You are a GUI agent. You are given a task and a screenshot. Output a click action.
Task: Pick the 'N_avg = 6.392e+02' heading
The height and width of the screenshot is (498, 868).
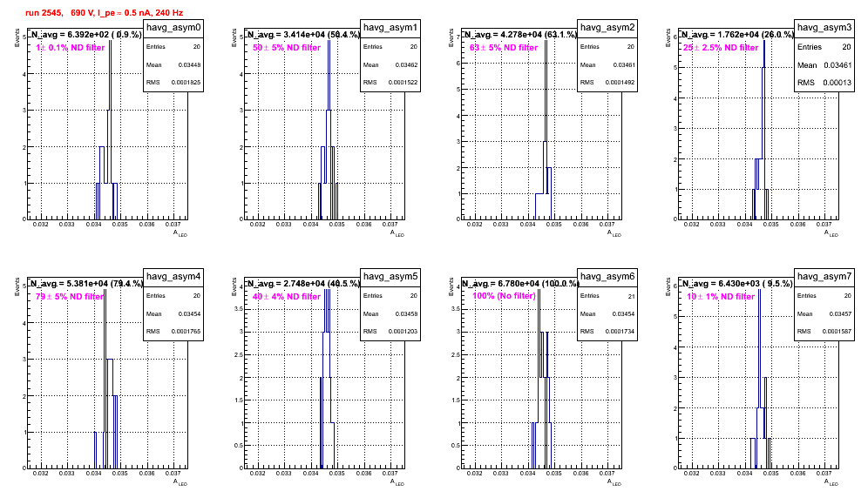click(x=85, y=34)
